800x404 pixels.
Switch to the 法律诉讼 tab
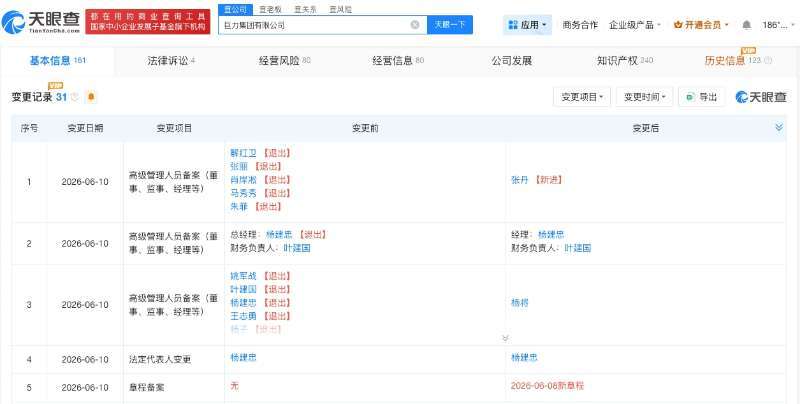[171, 61]
